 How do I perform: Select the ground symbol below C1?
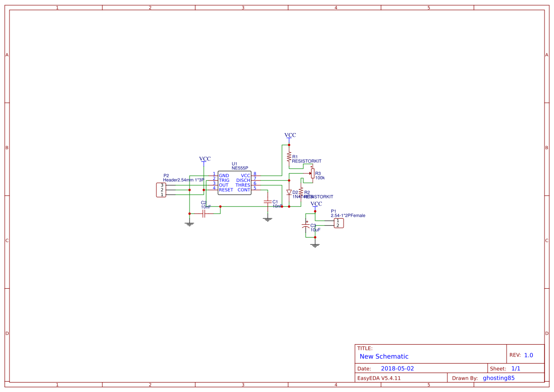pos(267,219)
